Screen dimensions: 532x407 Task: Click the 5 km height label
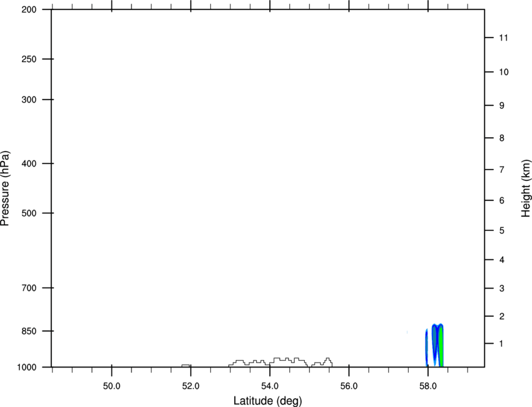pos(502,230)
